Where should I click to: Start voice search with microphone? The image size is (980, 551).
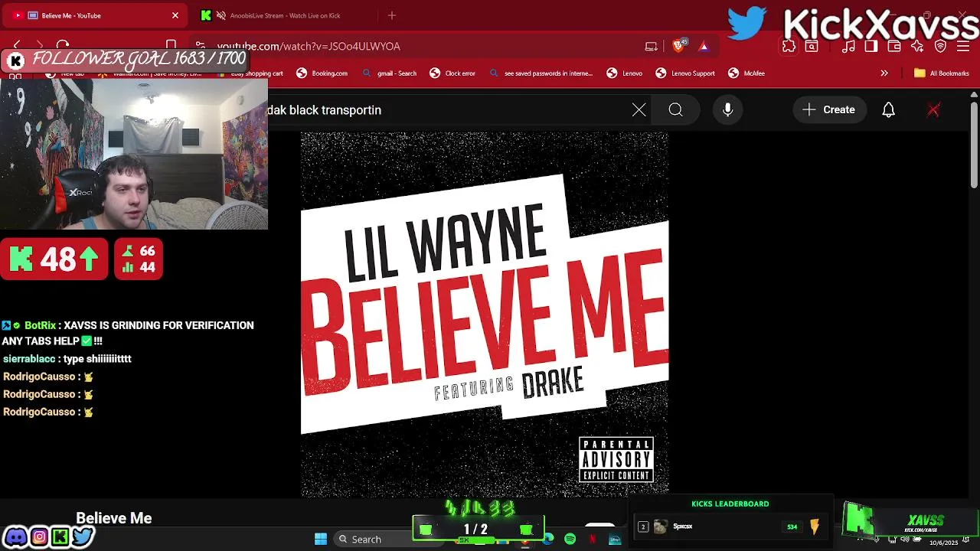(x=728, y=110)
